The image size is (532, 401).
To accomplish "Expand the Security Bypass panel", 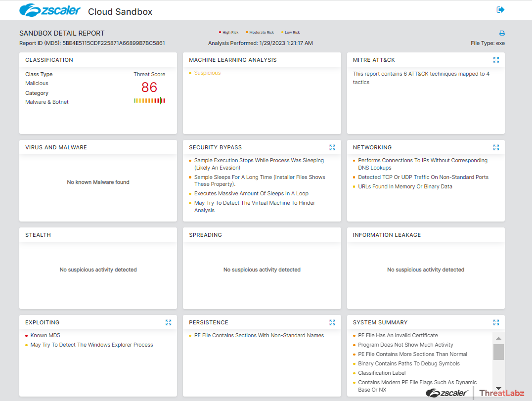I will click(x=332, y=147).
